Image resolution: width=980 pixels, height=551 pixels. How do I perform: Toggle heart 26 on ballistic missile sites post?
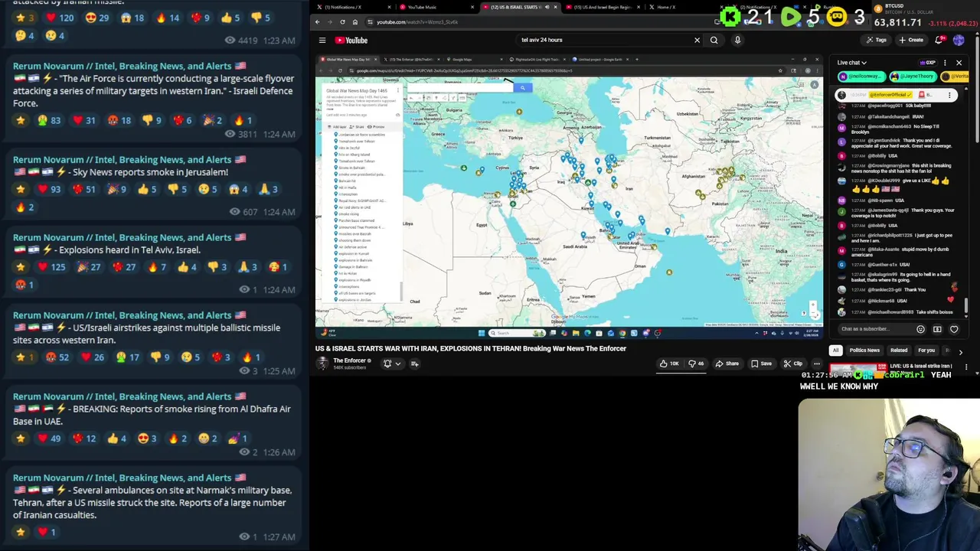coord(94,357)
